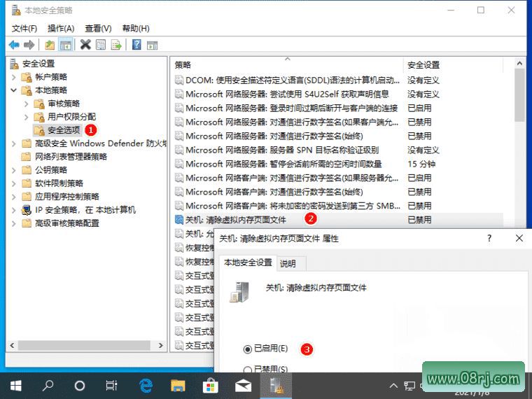Viewport: 532px width, 399px height.
Task: Click the Delete (X) toolbar icon
Action: [85, 44]
